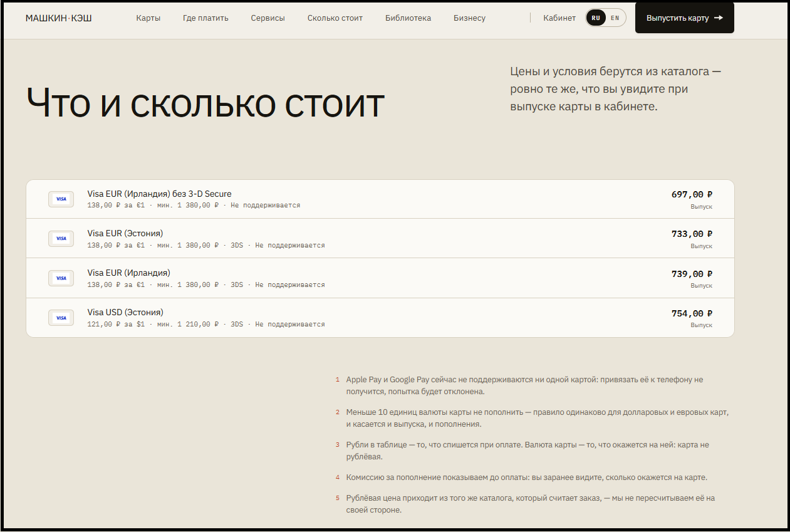Select the Visa USD (Эстония) title
790x532 pixels.
tap(125, 313)
